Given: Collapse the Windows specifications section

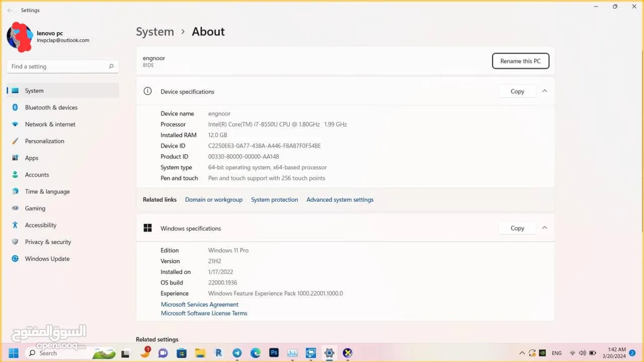Looking at the screenshot, I should tap(545, 228).
